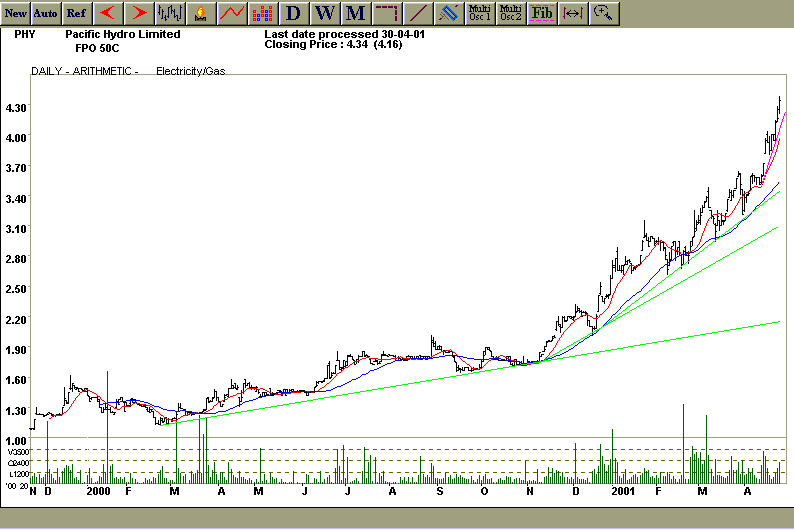Switch to Daily view with D button
This screenshot has height=530, width=794.
point(293,13)
